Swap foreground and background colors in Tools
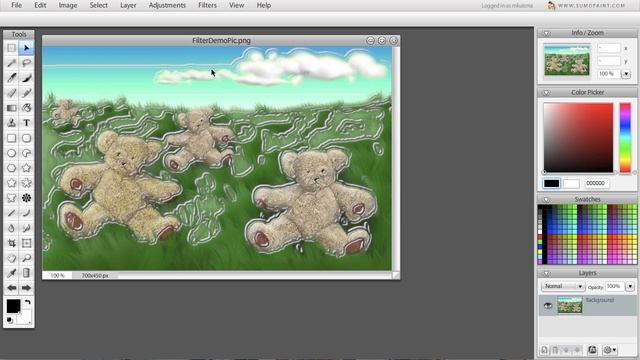 pyautogui.click(x=28, y=302)
